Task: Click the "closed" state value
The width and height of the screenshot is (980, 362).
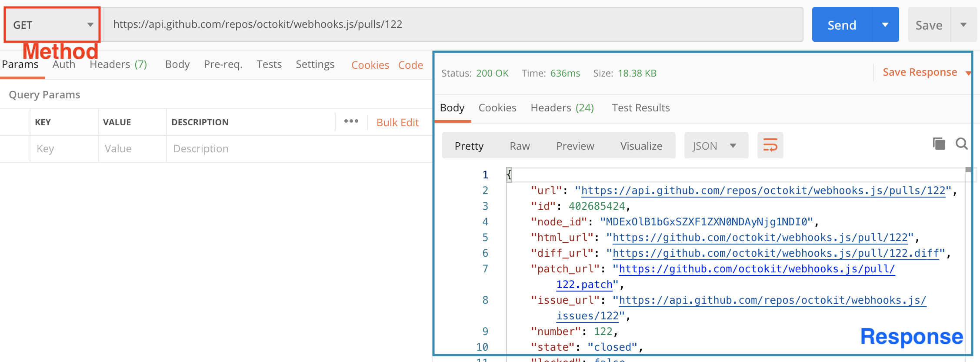Action: coord(613,347)
